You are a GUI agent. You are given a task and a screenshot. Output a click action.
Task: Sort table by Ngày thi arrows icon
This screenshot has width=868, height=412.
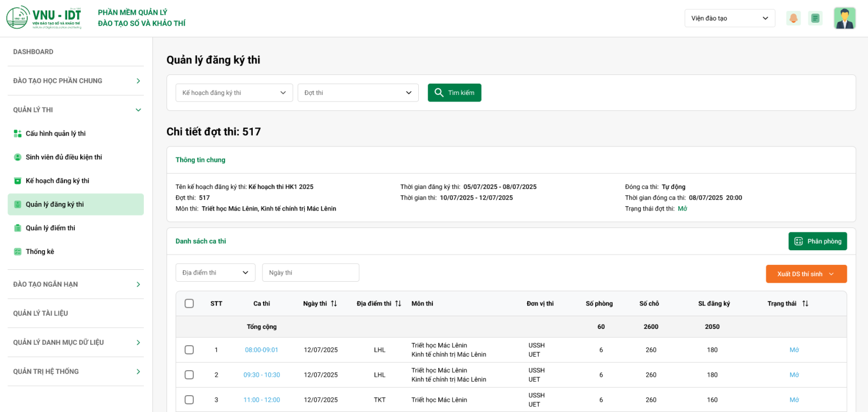click(x=334, y=303)
